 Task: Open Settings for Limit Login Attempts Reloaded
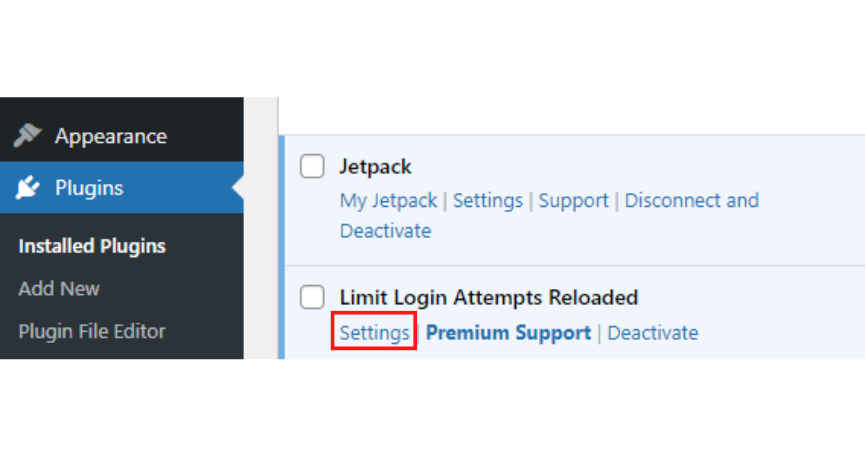click(x=374, y=332)
